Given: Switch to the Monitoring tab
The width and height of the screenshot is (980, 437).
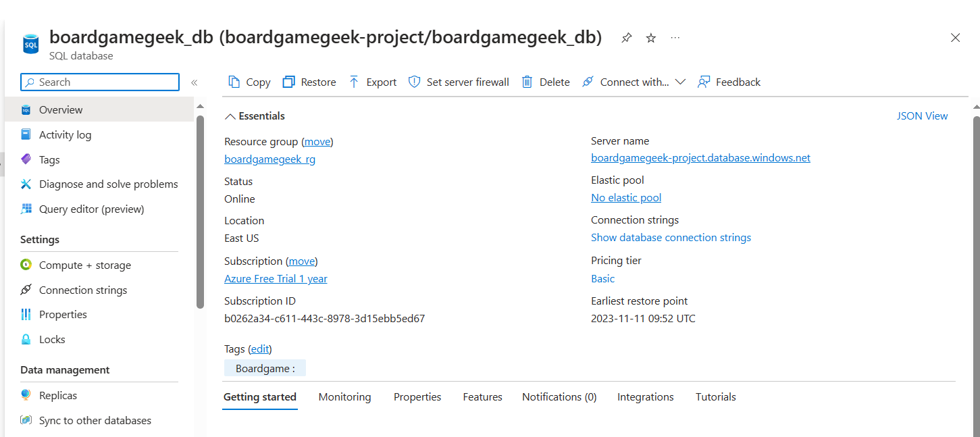Looking at the screenshot, I should [344, 397].
